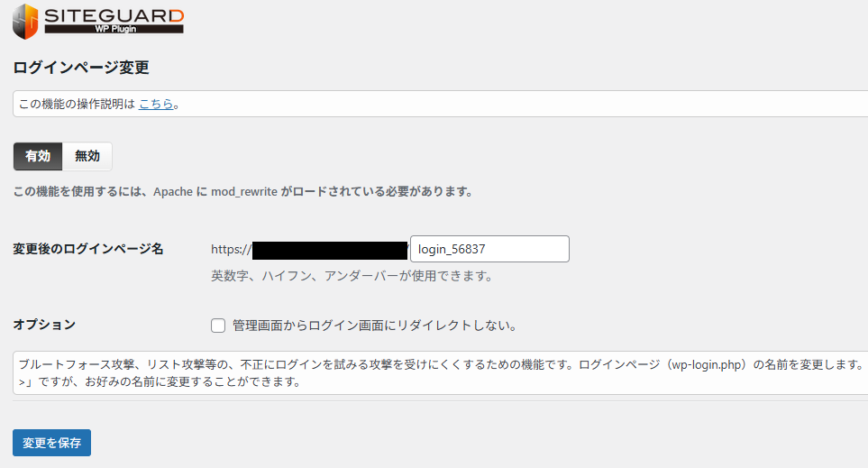
Task: Open the こちら help link
Action: coord(156,104)
